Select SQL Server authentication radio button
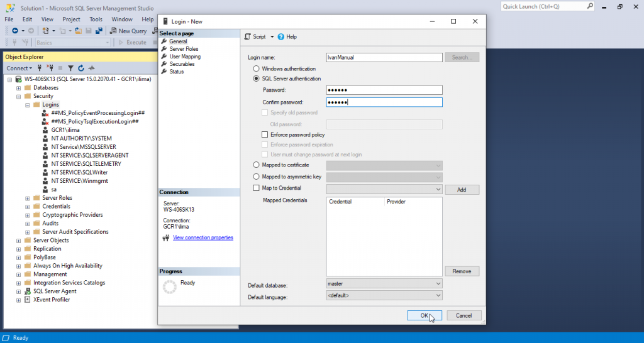 coord(257,79)
